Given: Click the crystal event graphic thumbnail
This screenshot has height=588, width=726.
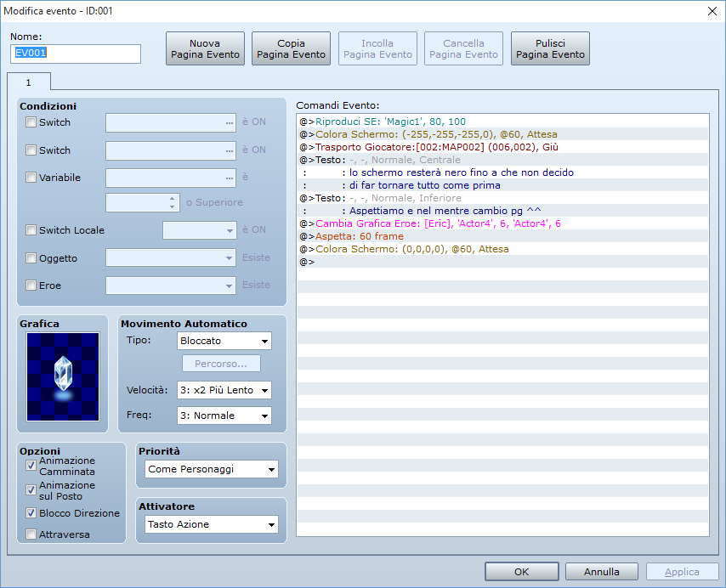Looking at the screenshot, I should 63,376.
